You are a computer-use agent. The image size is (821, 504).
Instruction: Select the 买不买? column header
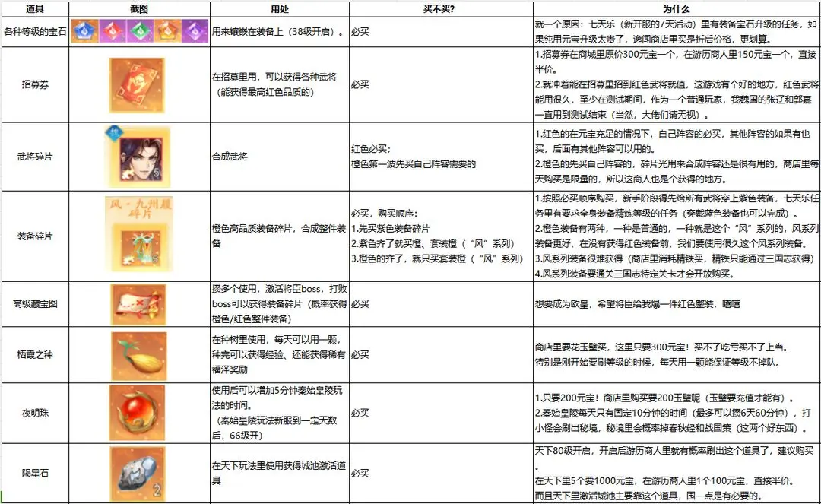[439, 8]
